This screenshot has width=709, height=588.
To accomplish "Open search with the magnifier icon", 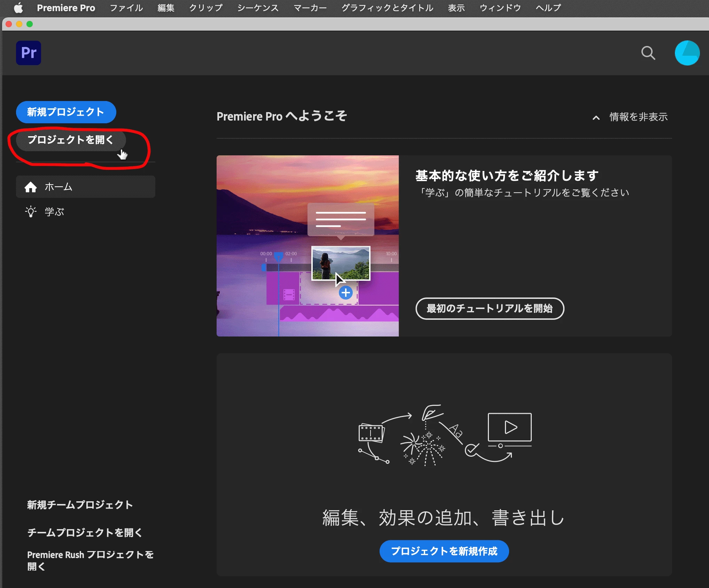I will [x=648, y=53].
